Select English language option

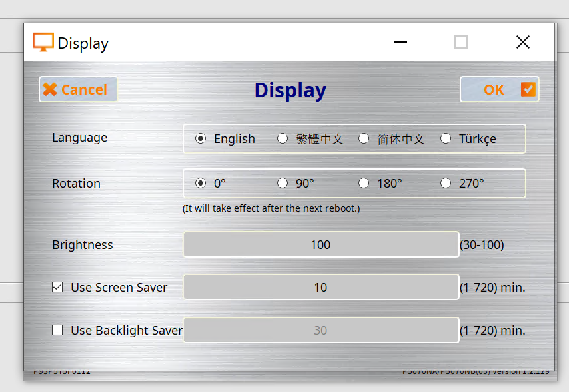click(x=201, y=138)
